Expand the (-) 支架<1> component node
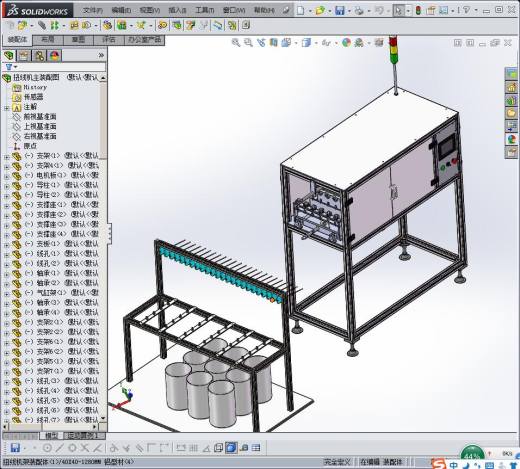 coord(6,156)
